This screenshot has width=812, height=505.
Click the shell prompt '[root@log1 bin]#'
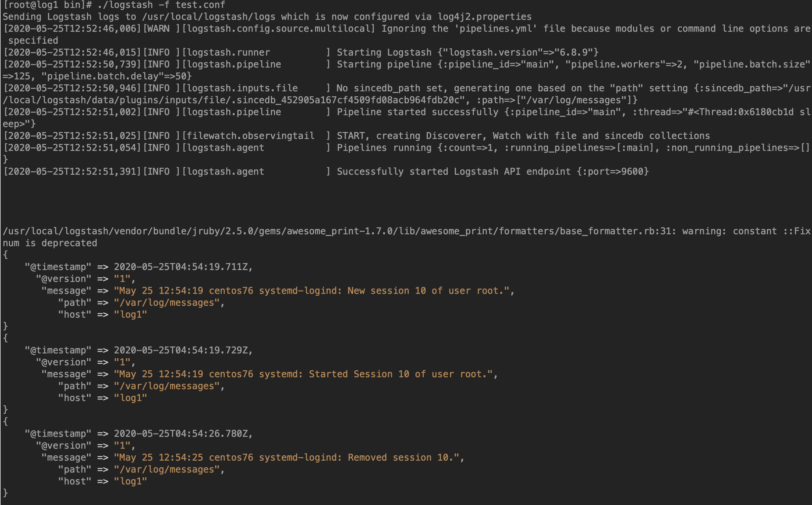[x=47, y=5]
